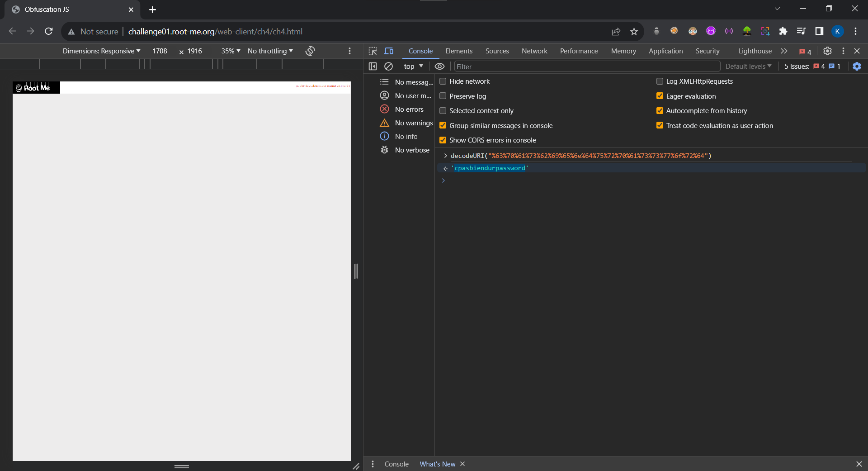
Task: Open the Default levels dropdown
Action: coord(748,67)
